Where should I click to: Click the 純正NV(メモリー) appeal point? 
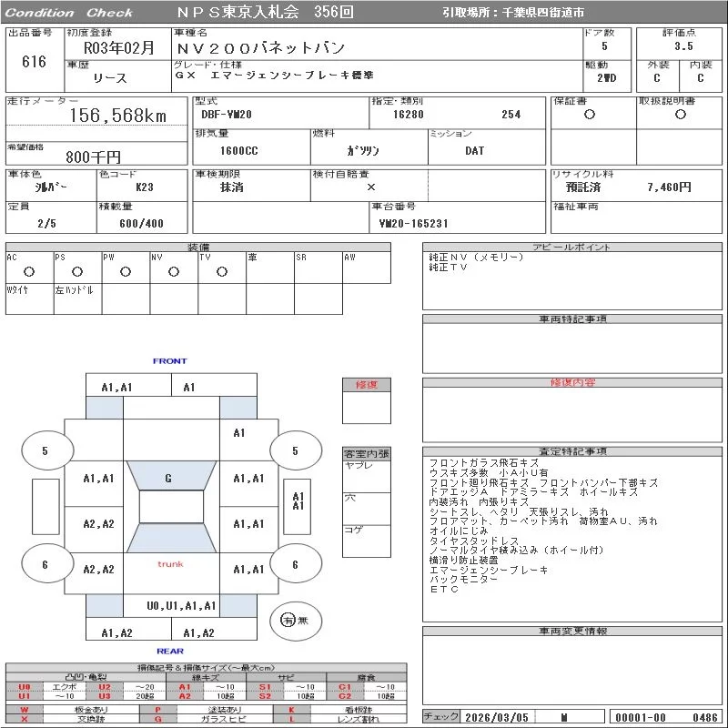click(x=476, y=257)
